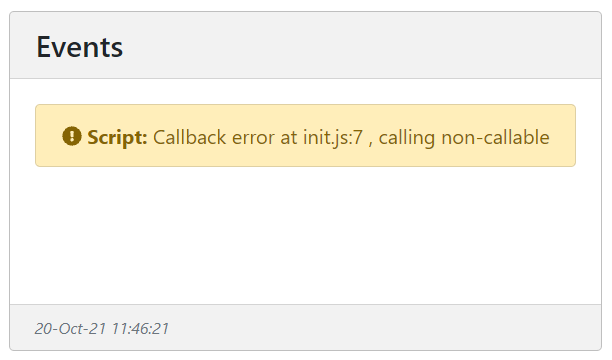Click the gray Events header bar background
612x360 pixels.
(351, 46)
